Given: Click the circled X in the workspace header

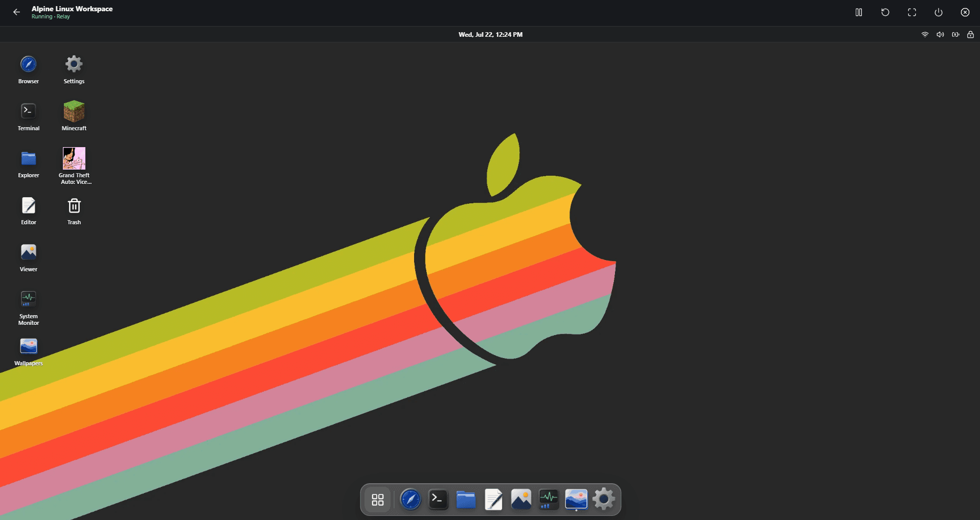Looking at the screenshot, I should pyautogui.click(x=965, y=12).
